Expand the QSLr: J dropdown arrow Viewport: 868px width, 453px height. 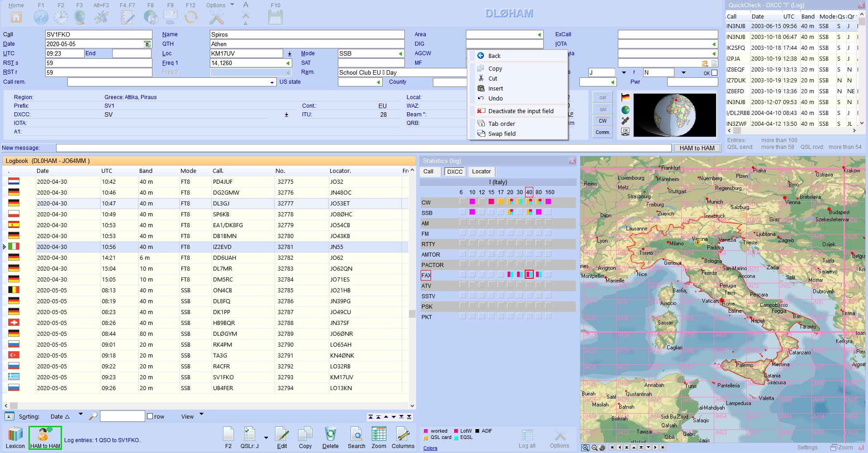tap(266, 438)
